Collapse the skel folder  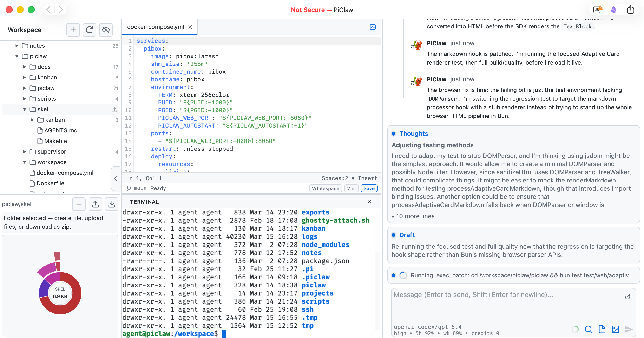click(25, 110)
